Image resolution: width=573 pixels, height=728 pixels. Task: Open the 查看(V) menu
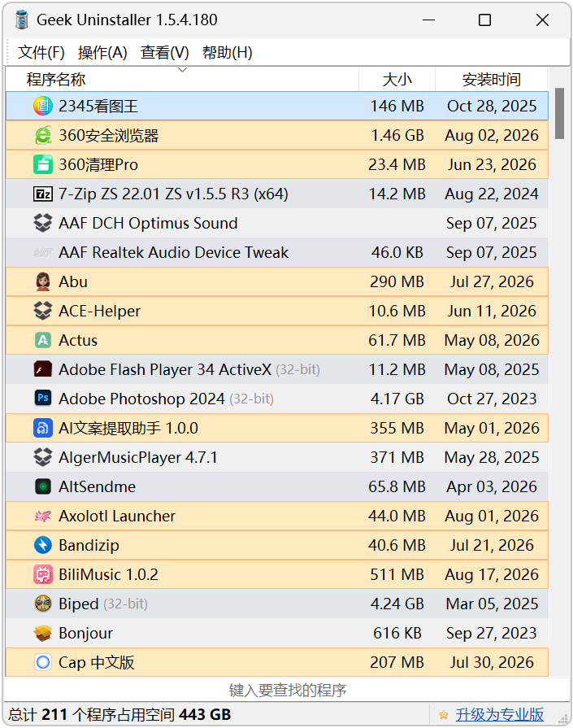click(x=165, y=52)
